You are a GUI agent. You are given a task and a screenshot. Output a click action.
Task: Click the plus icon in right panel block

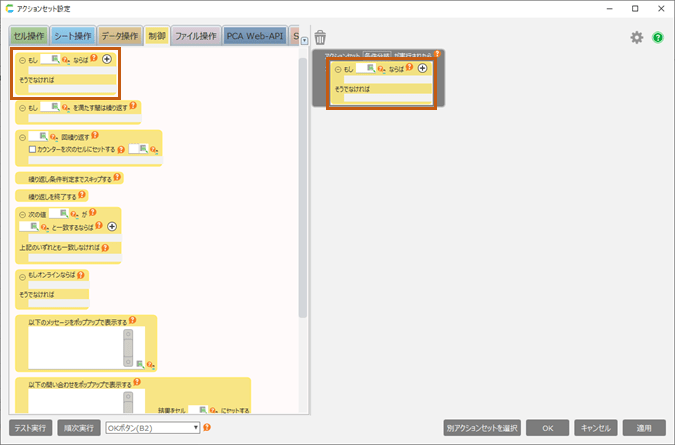tap(422, 68)
